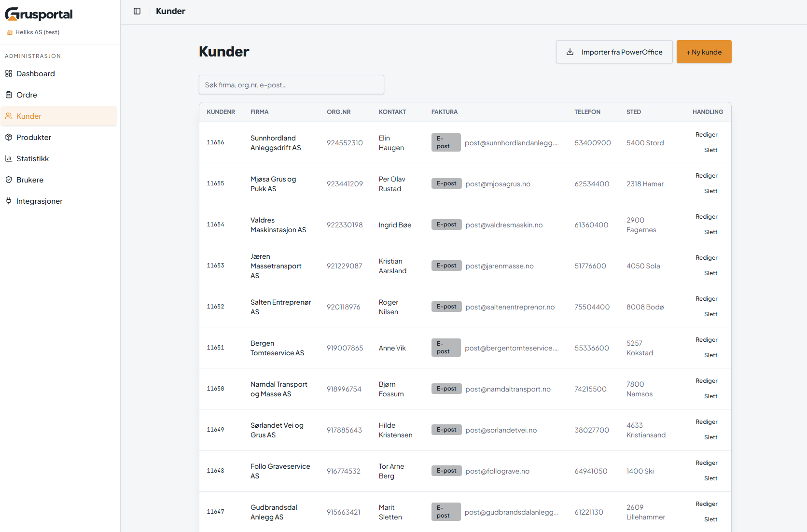Click email post@valdresmaskin.no
Viewport: 807px width, 532px height.
click(x=504, y=225)
